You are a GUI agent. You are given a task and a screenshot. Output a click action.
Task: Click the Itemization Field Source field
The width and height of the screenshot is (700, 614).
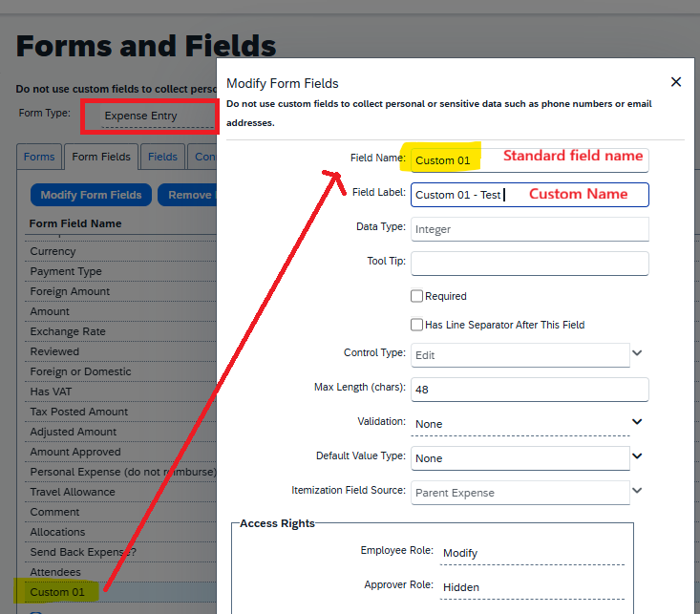[520, 493]
